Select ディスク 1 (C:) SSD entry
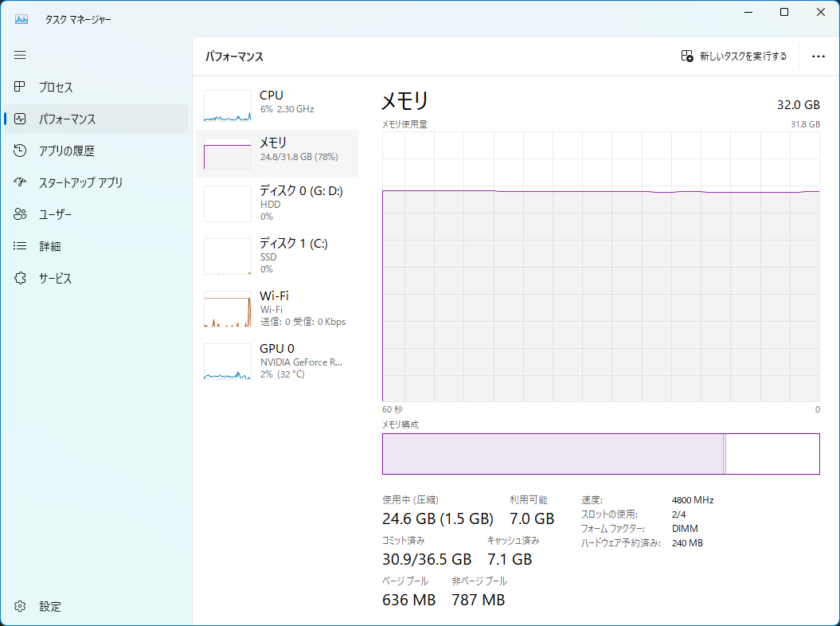The height and width of the screenshot is (626, 840). tap(279, 256)
